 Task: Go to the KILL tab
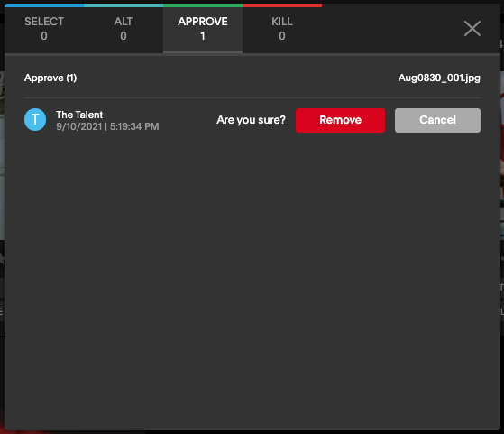[282, 29]
